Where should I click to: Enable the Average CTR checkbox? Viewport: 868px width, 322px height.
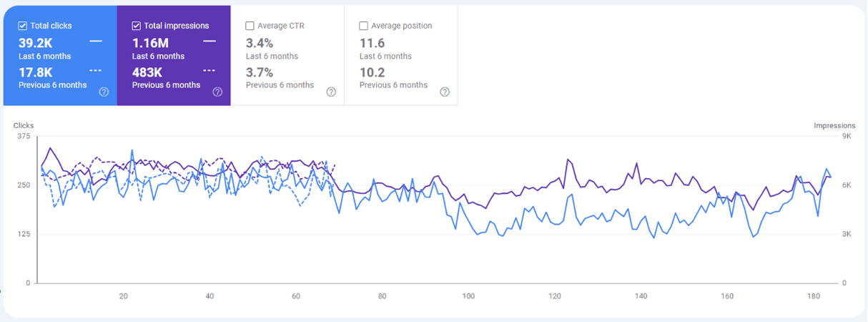tap(250, 26)
